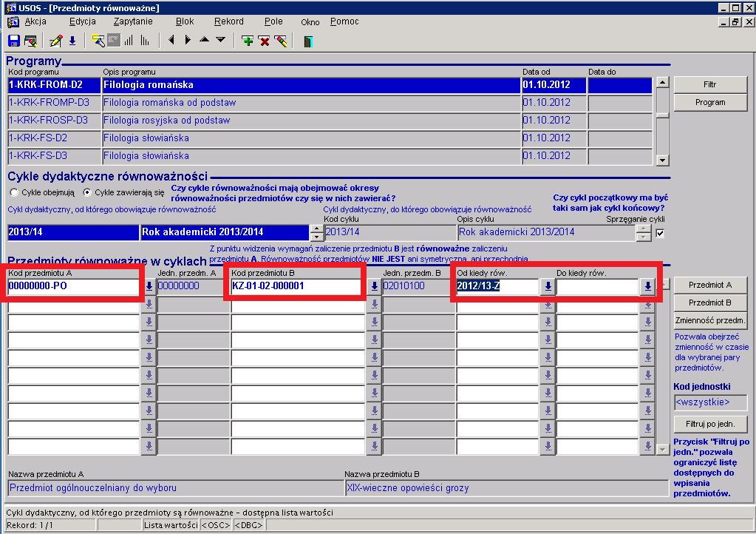Click the Program button
The width and height of the screenshot is (756, 534).
(x=710, y=102)
